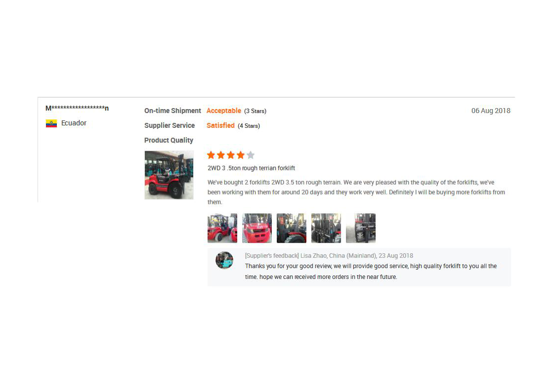Click Lisa Zhao's supplier avatar
The height and width of the screenshot is (392, 555).
pyautogui.click(x=224, y=260)
